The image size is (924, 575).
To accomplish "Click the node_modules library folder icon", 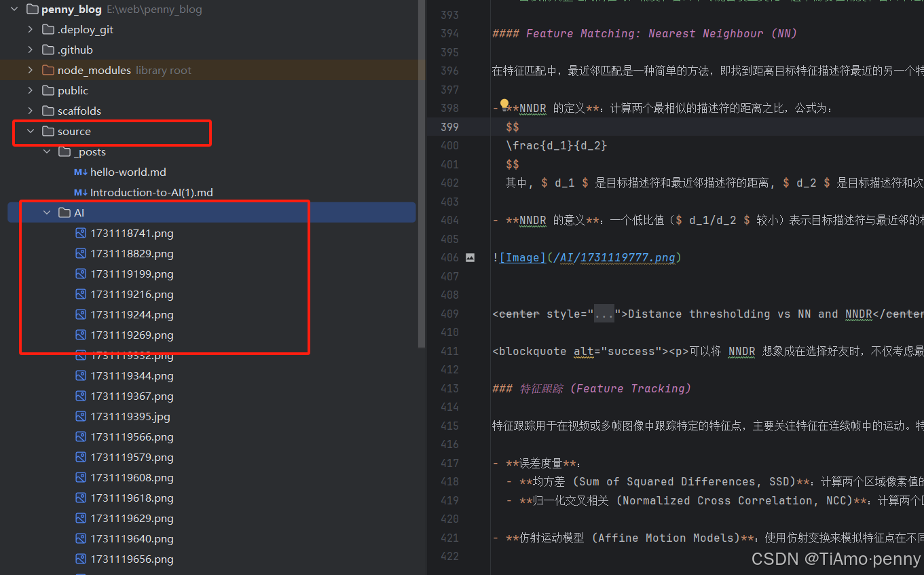I will (x=48, y=71).
